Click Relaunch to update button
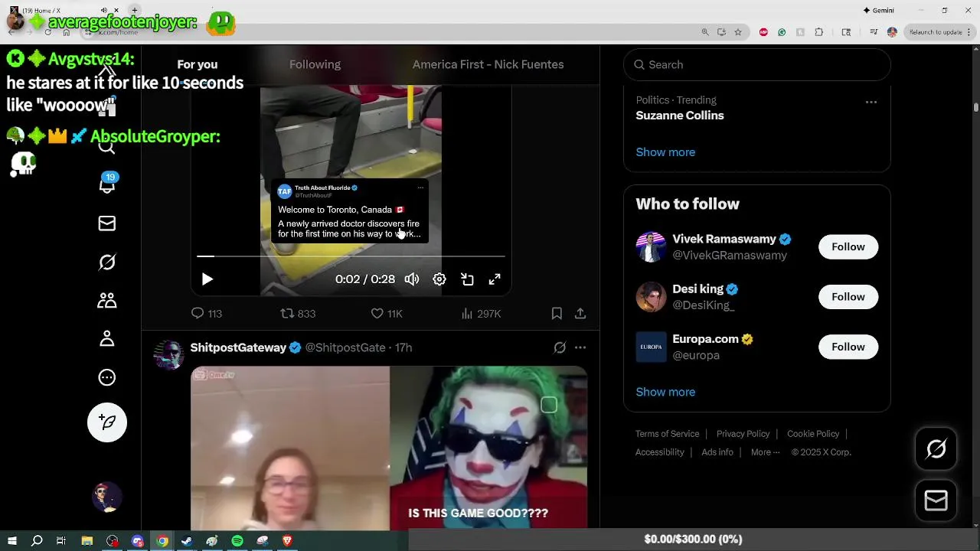 pos(939,32)
